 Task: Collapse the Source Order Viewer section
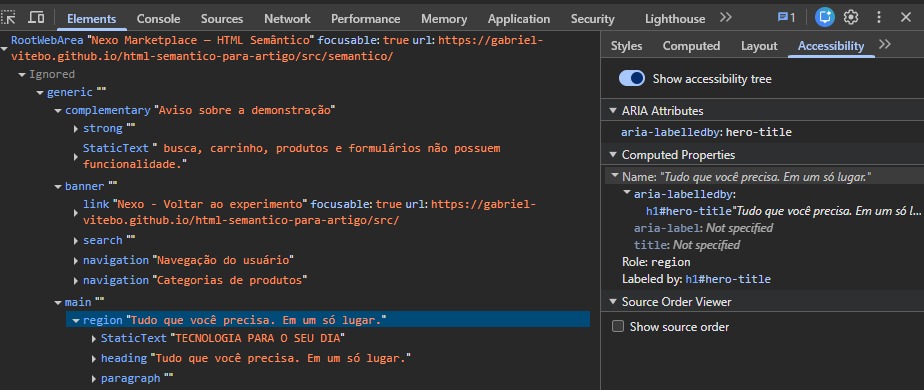(612, 302)
